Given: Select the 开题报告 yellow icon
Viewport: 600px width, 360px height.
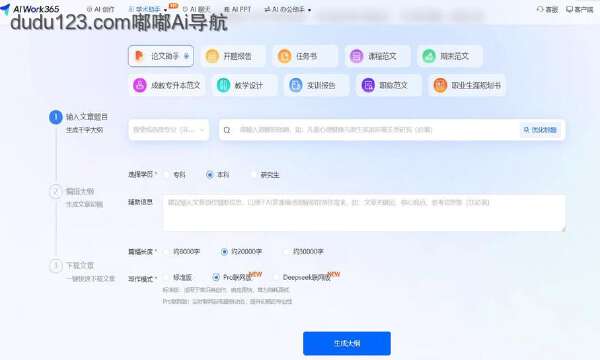Looking at the screenshot, I should 212,56.
